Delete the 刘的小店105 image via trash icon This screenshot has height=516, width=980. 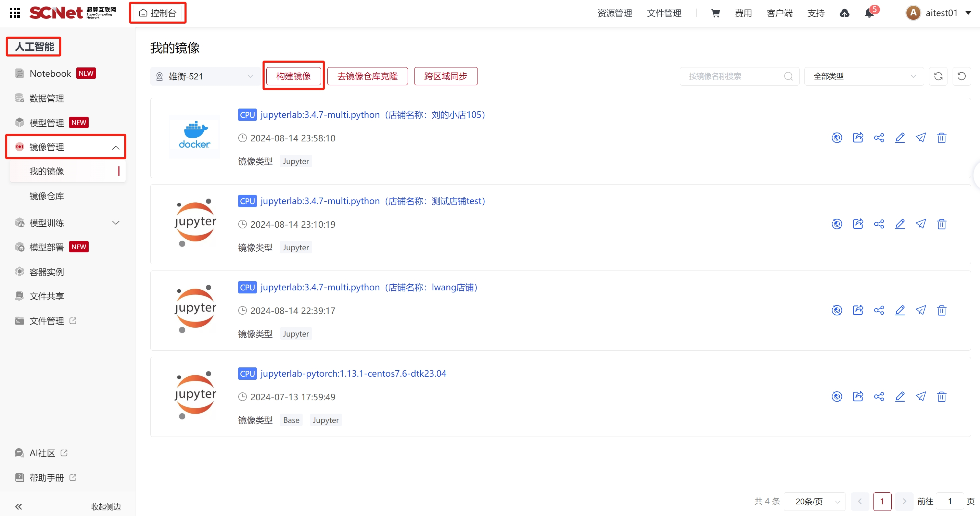(942, 138)
